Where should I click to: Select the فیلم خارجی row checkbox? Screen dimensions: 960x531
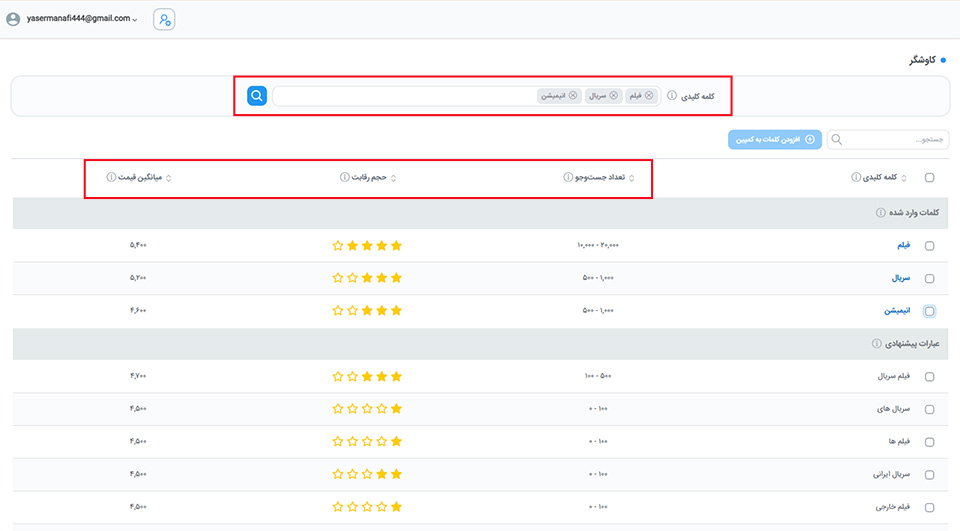pyautogui.click(x=930, y=508)
